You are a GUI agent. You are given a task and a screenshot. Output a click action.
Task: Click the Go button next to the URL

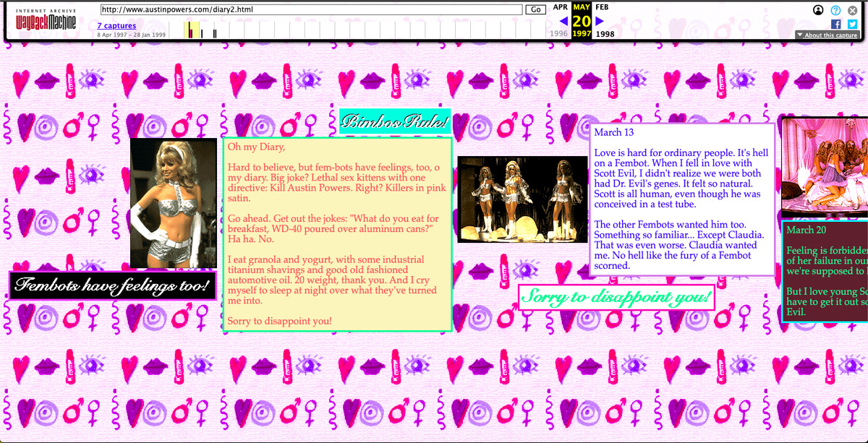tap(536, 10)
